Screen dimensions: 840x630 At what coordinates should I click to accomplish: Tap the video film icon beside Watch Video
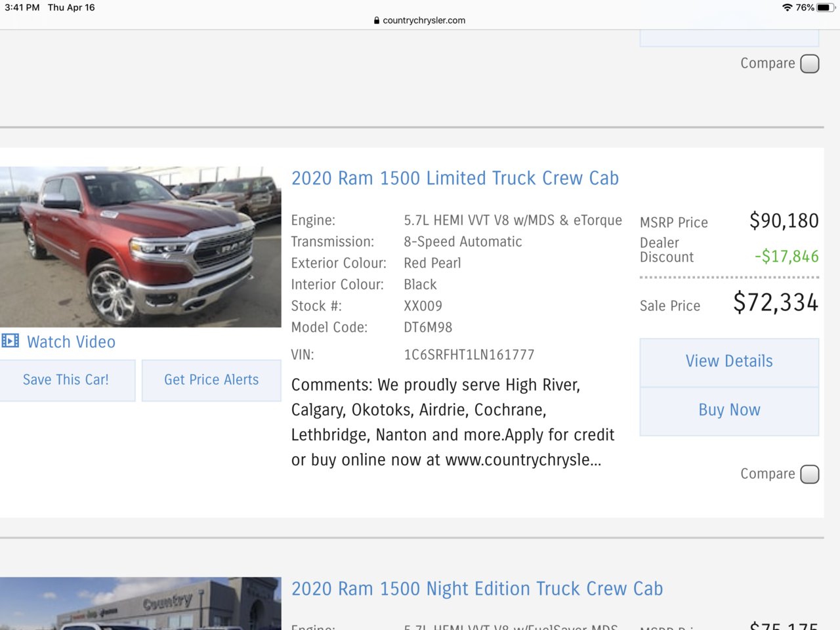tap(10, 341)
